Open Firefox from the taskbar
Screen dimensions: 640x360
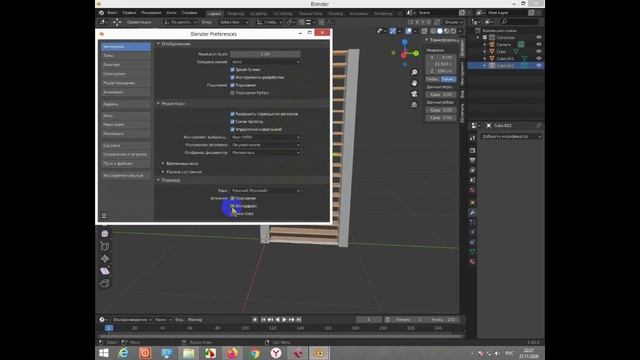tap(232, 353)
